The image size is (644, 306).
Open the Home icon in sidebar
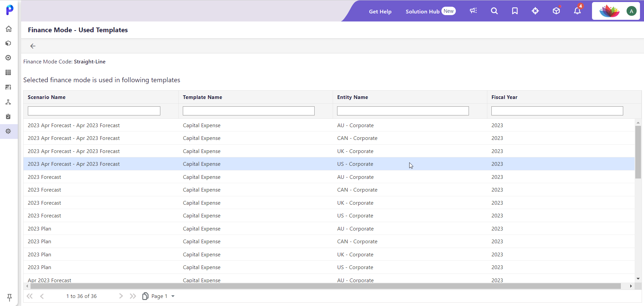9,29
